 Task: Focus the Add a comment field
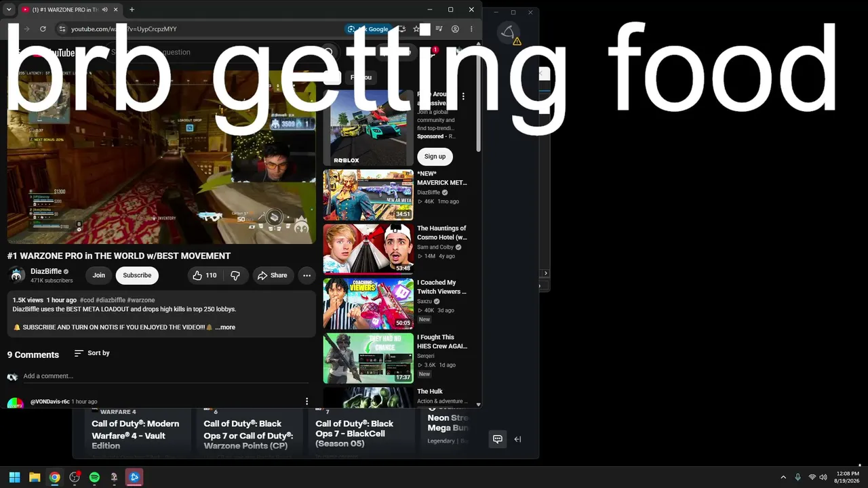165,376
